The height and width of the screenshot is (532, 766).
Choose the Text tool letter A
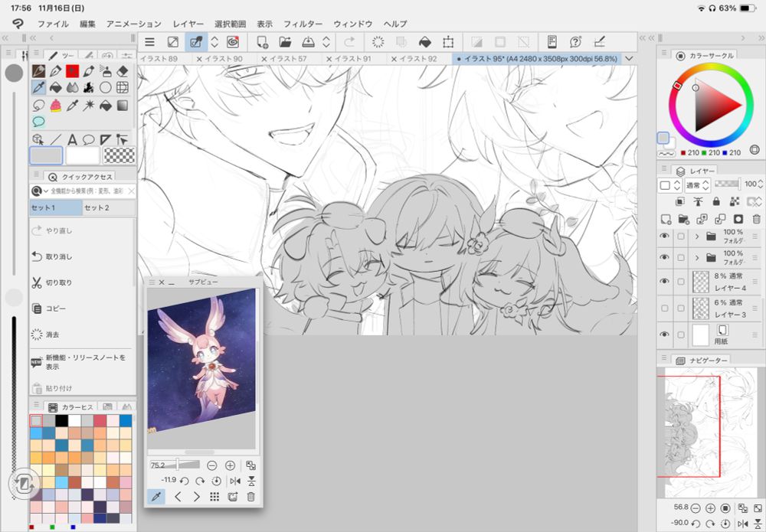(72, 140)
